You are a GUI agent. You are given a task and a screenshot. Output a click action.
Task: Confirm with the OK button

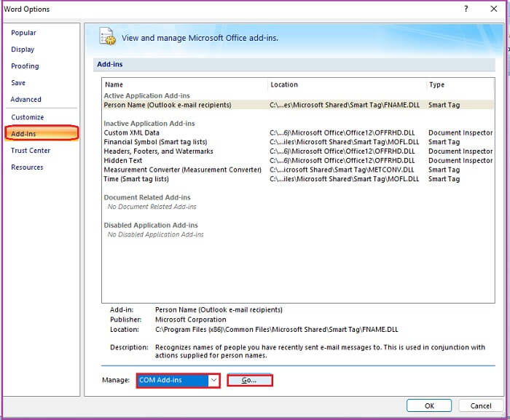(x=429, y=405)
